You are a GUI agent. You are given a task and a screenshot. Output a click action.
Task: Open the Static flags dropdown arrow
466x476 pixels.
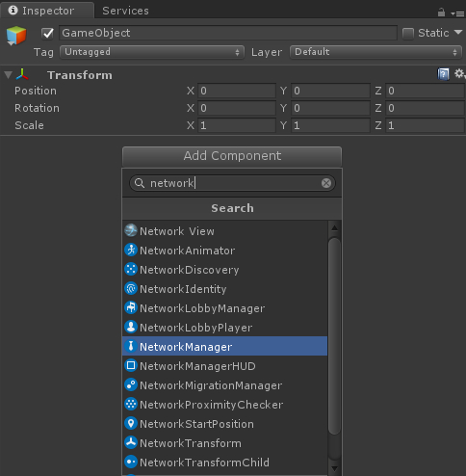click(x=458, y=32)
